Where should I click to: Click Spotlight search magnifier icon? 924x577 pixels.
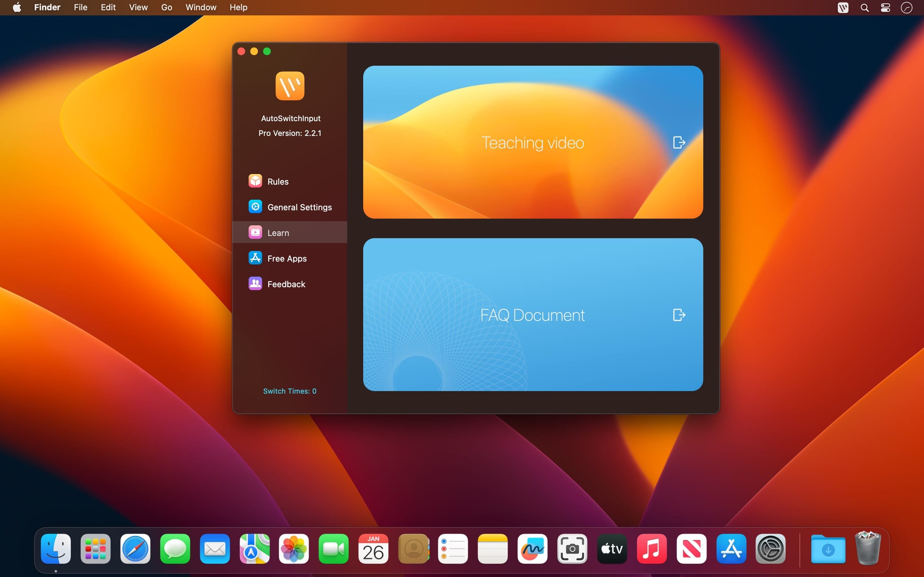pyautogui.click(x=864, y=8)
